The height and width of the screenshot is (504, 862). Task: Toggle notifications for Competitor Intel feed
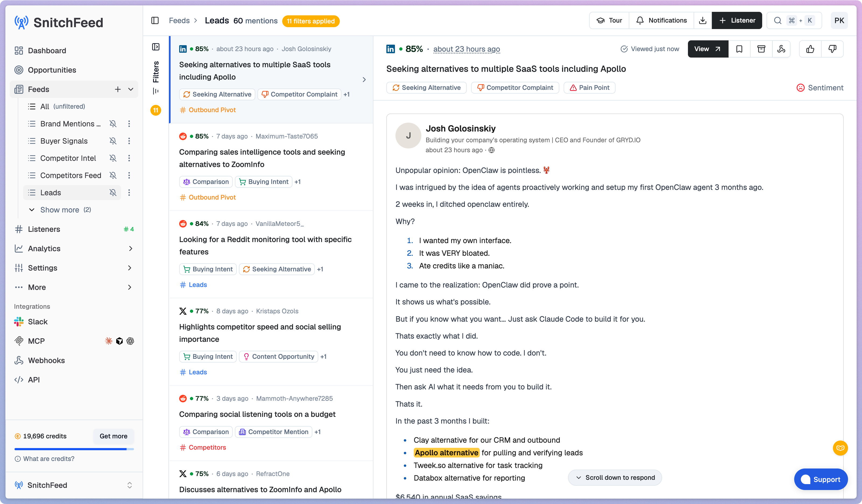click(113, 158)
